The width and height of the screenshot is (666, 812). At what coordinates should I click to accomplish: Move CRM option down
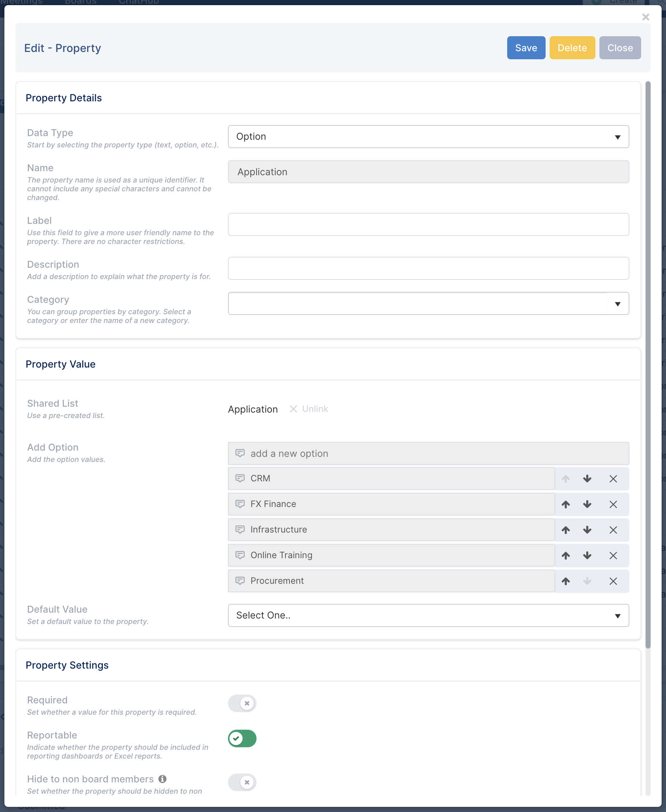pyautogui.click(x=587, y=478)
